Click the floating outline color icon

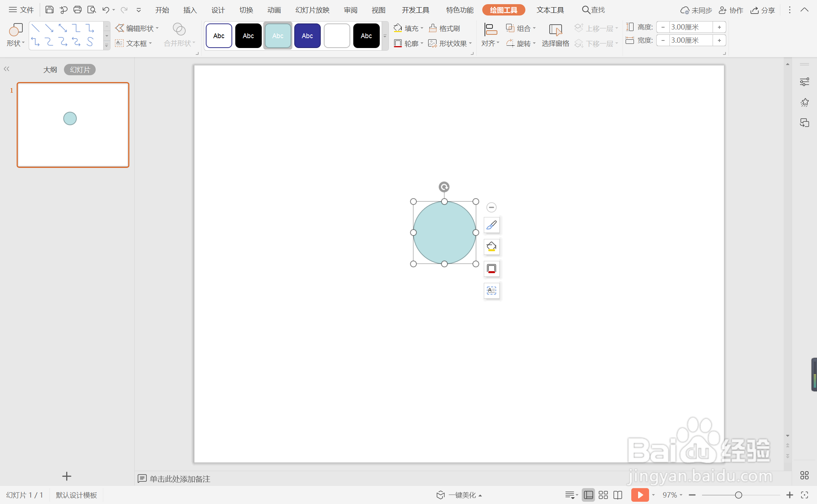(492, 269)
